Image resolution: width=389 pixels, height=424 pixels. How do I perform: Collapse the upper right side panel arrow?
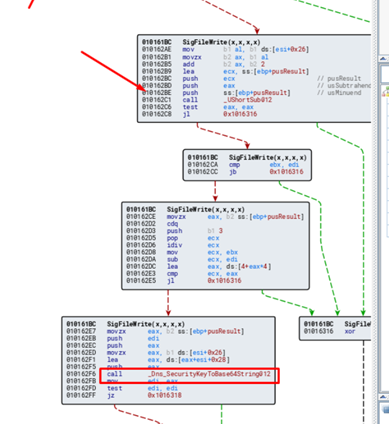[383, 59]
